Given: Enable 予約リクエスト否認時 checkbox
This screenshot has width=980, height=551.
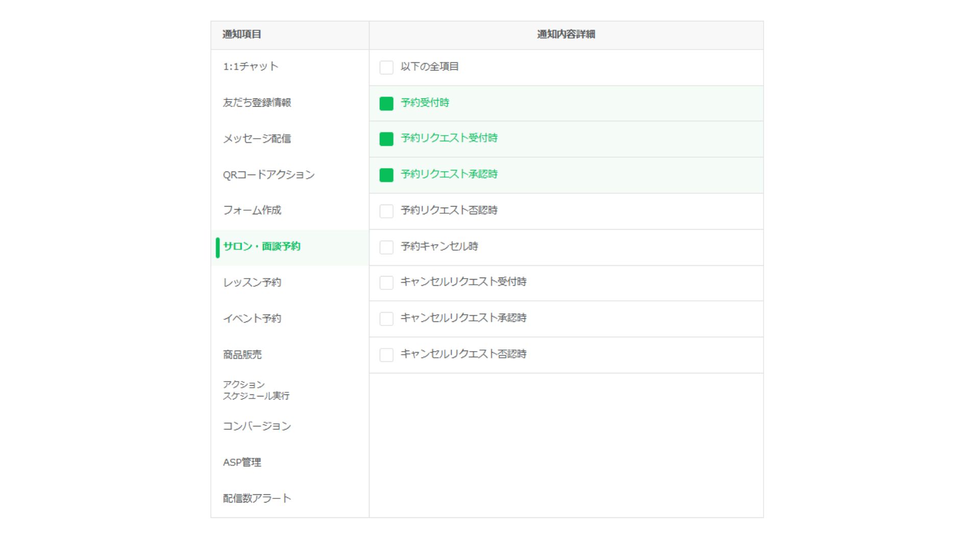Looking at the screenshot, I should point(386,211).
